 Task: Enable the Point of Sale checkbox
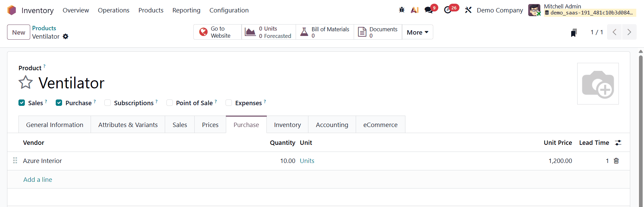(x=169, y=103)
